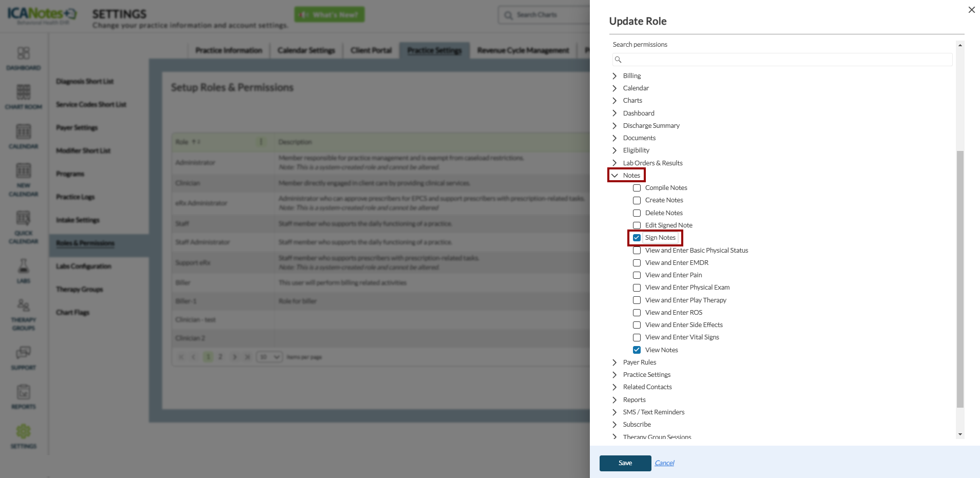Click the Search Charts field
The height and width of the screenshot is (478, 980).
[544, 15]
